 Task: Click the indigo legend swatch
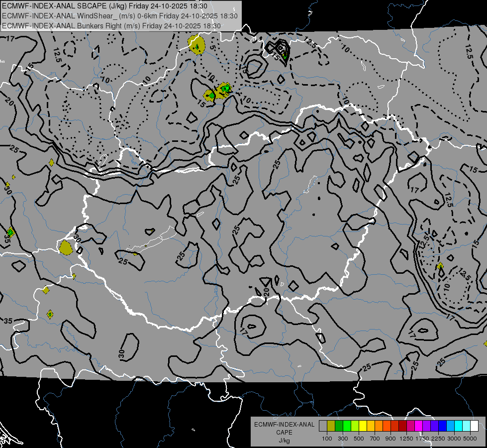[x=434, y=426]
